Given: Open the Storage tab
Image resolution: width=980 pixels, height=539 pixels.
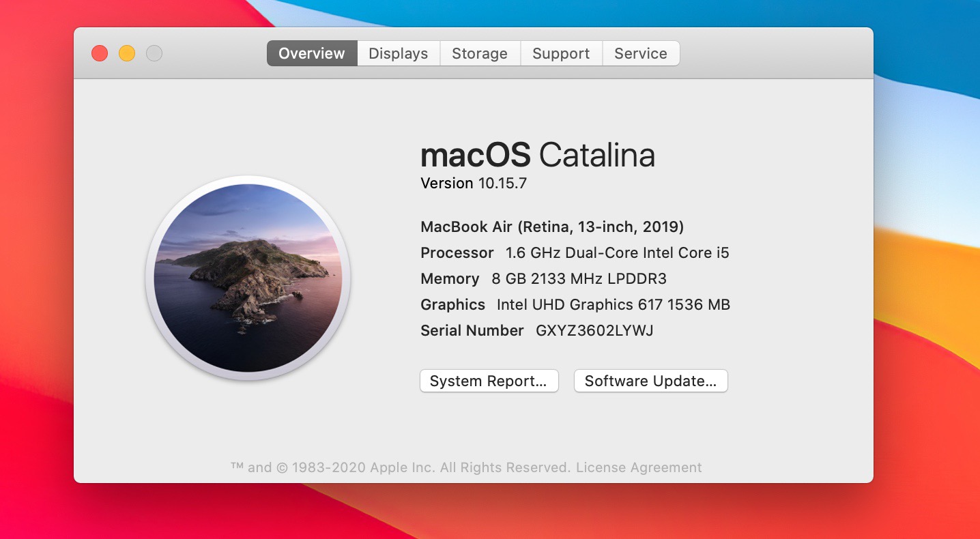Looking at the screenshot, I should click(480, 53).
